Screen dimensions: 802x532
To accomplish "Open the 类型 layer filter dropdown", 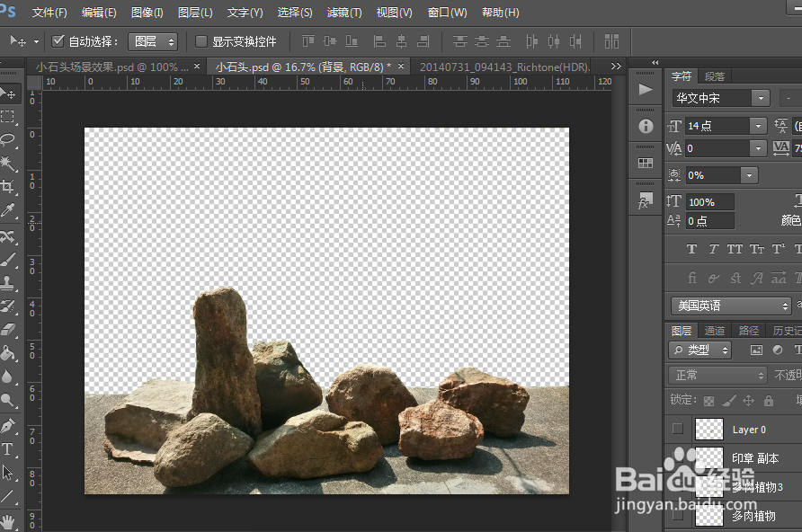I will pos(700,350).
